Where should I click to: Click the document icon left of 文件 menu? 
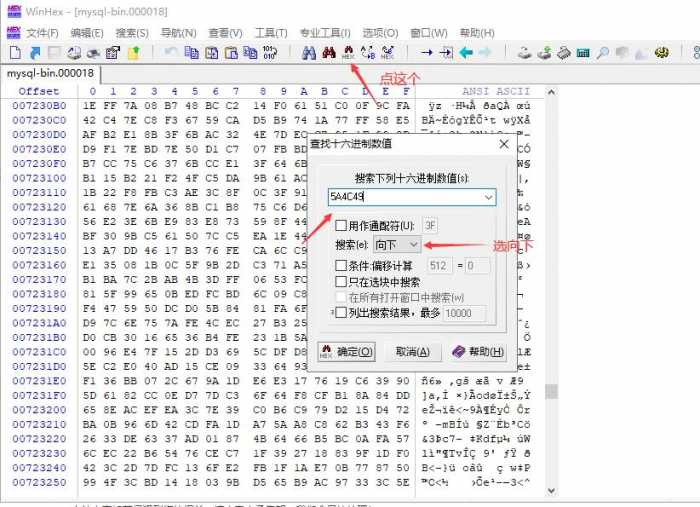click(x=14, y=33)
